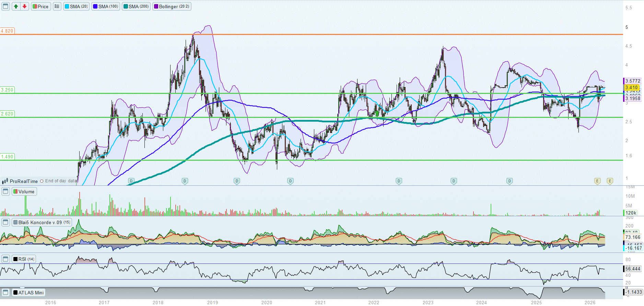
Task: Select the End of day data radio button
Action: point(42,181)
